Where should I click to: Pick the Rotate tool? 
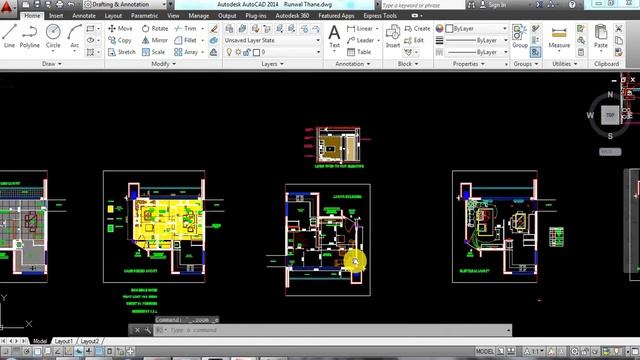(155, 29)
